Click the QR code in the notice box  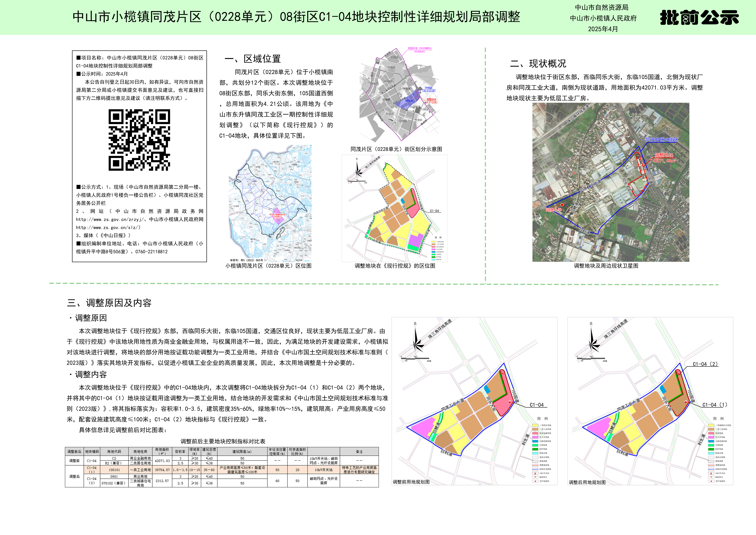pyautogui.click(x=139, y=140)
